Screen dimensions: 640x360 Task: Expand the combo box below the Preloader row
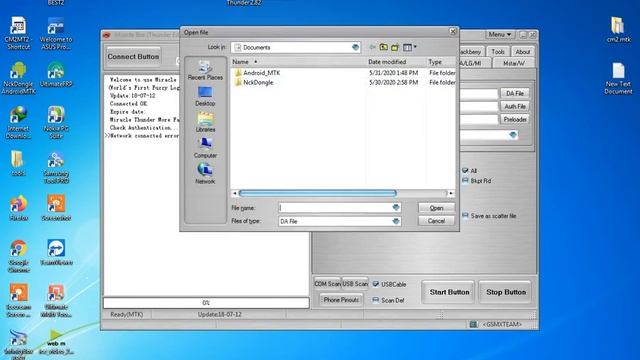click(x=513, y=135)
